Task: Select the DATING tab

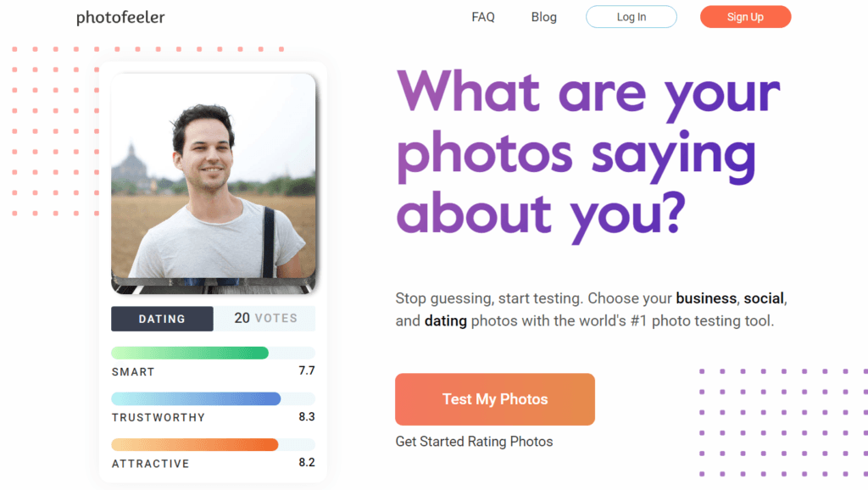Action: click(162, 319)
